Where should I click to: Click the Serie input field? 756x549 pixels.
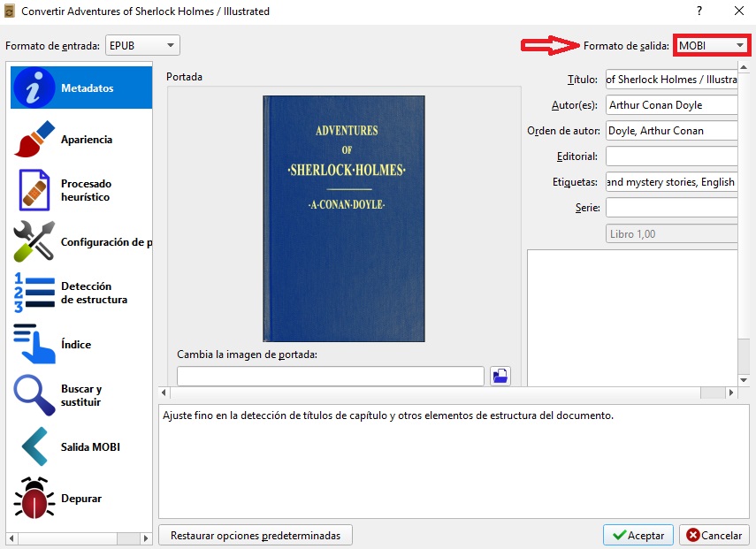(672, 208)
